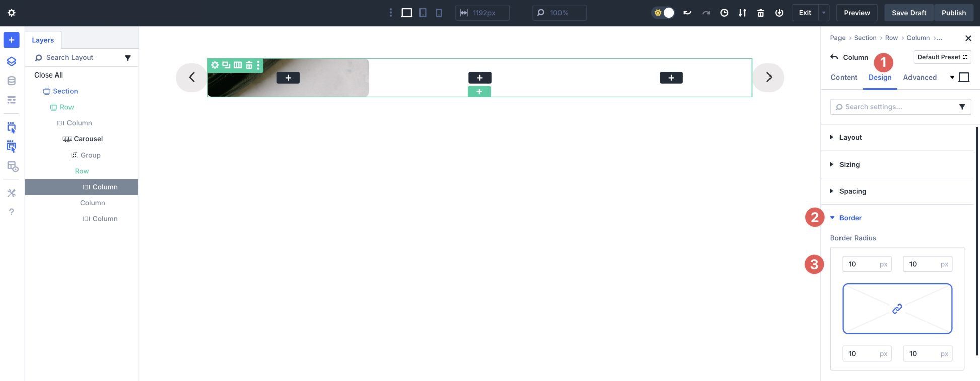Delete column with canvas toolbar trash icon
The width and height of the screenshot is (980, 381).
(249, 65)
